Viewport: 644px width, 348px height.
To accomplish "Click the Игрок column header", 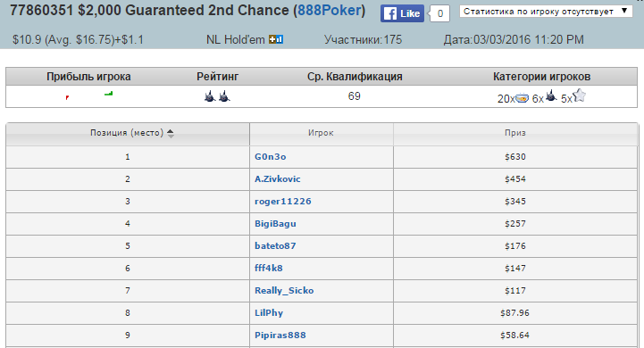I will tap(321, 133).
